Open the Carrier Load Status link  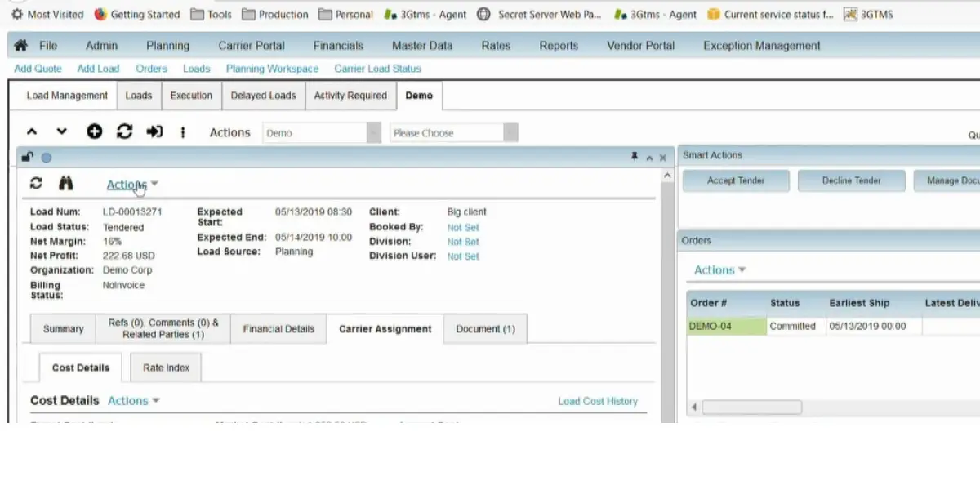tap(377, 69)
